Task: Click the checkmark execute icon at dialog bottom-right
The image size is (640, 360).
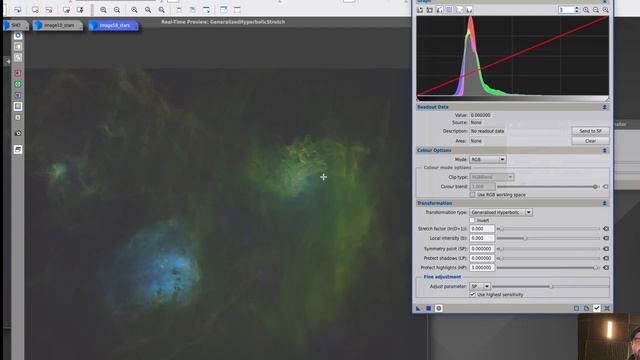Action: click(x=597, y=308)
